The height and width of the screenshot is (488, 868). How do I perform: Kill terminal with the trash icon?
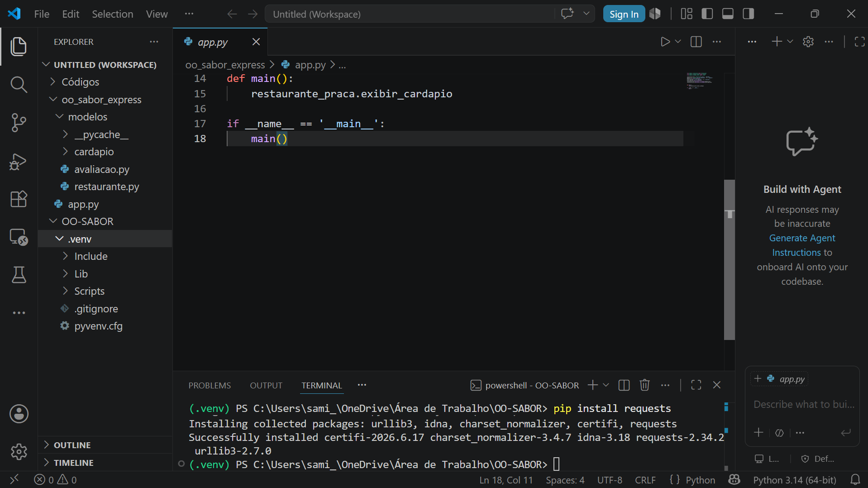coord(644,385)
